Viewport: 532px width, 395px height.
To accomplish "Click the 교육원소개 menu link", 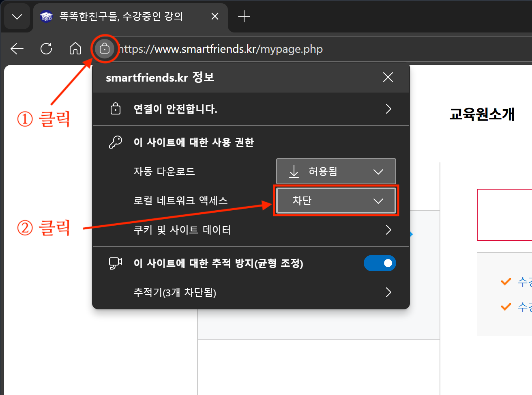I will 482,114.
